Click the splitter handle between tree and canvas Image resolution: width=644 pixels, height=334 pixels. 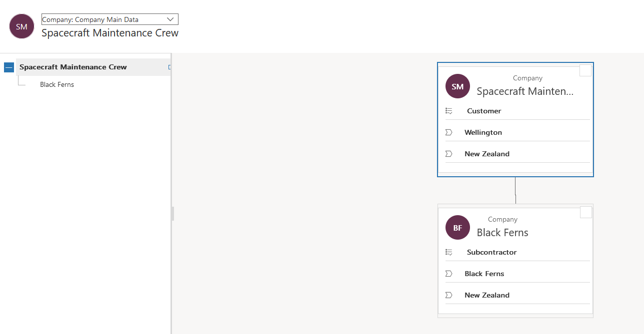click(172, 214)
